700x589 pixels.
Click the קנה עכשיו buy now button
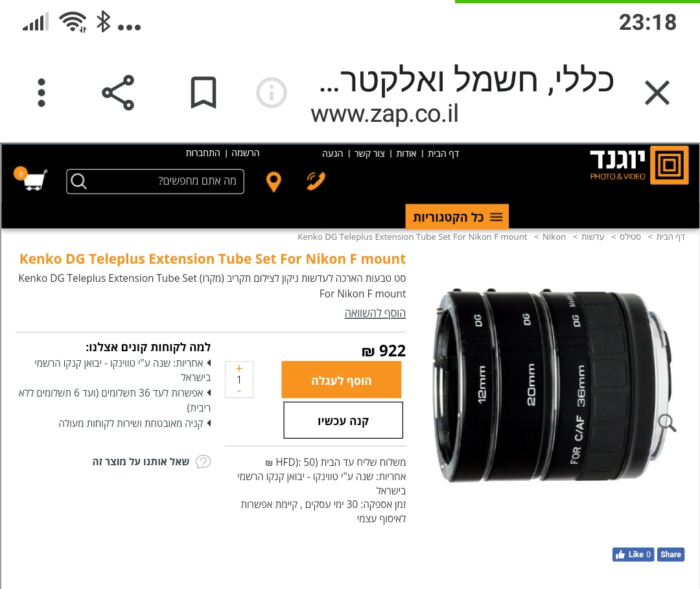(x=344, y=421)
